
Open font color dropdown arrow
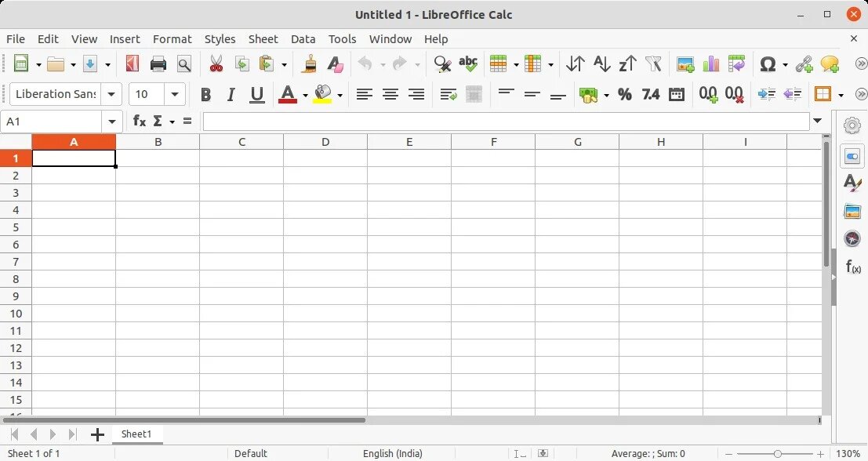(x=305, y=95)
